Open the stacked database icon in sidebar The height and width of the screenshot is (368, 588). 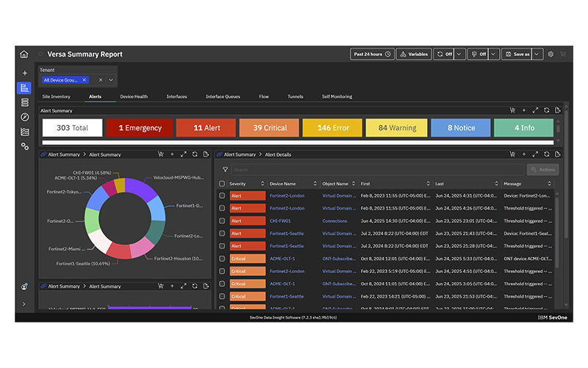click(x=25, y=102)
